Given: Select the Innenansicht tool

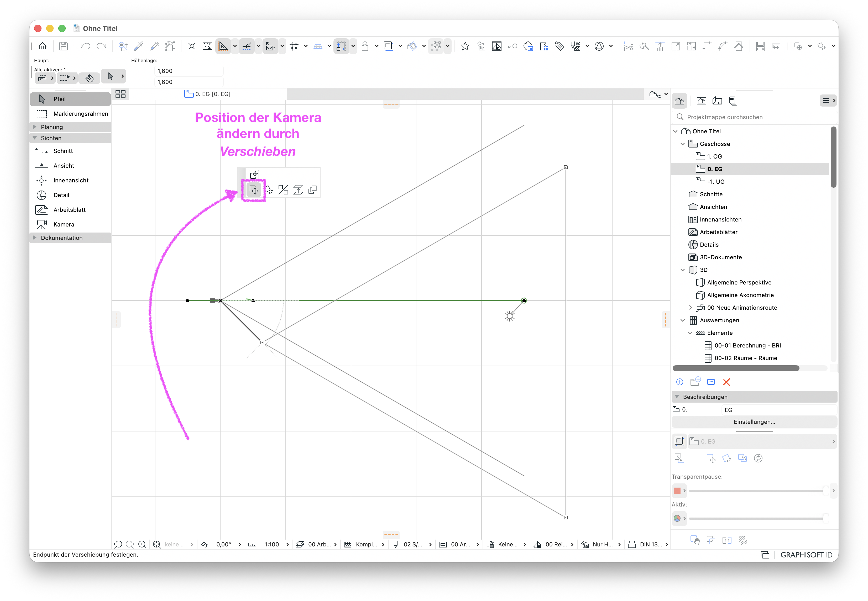Looking at the screenshot, I should click(x=70, y=180).
